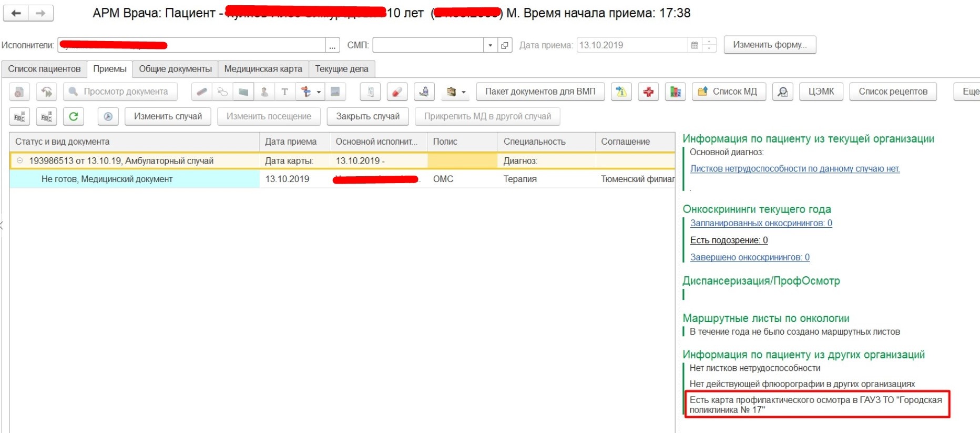The height and width of the screenshot is (433, 980).
Task: Click the colored bar chart icon
Action: [675, 92]
